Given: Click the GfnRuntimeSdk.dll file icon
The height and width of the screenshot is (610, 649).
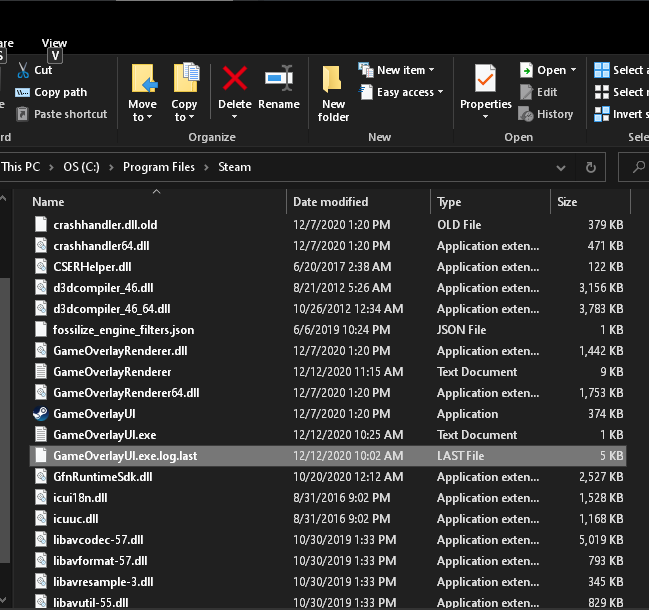Looking at the screenshot, I should 41,477.
